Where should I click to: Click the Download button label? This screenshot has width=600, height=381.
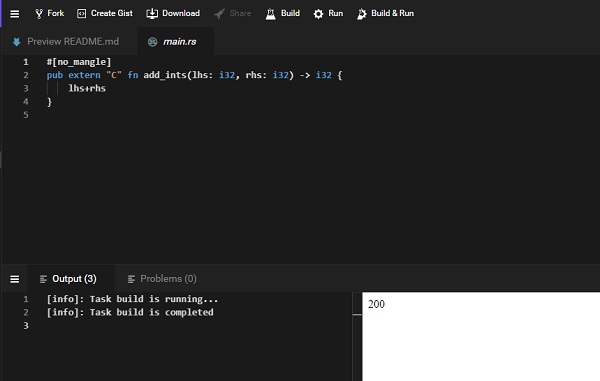click(181, 13)
